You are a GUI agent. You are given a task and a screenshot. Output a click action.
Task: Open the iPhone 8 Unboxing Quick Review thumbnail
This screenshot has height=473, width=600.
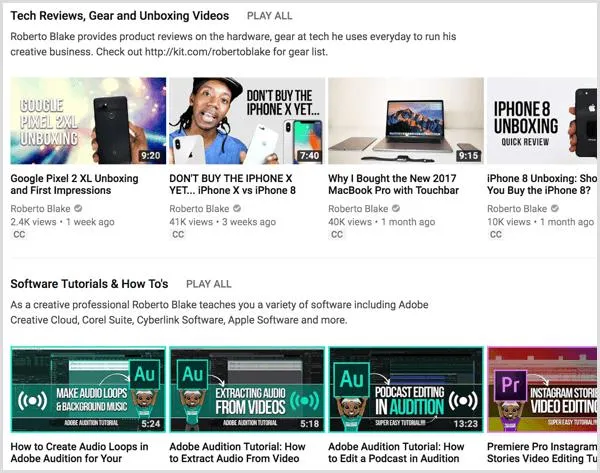tap(542, 121)
